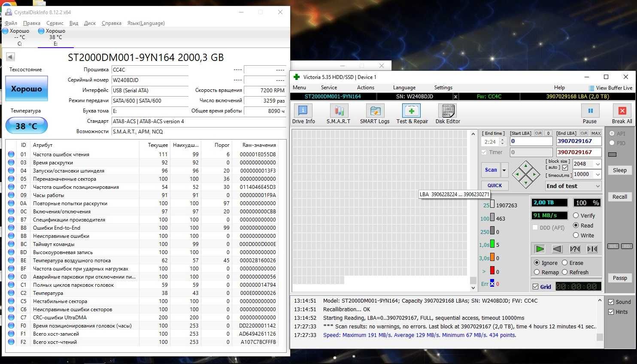Click the Sleep button
This screenshot has height=364, width=637.
click(x=619, y=170)
